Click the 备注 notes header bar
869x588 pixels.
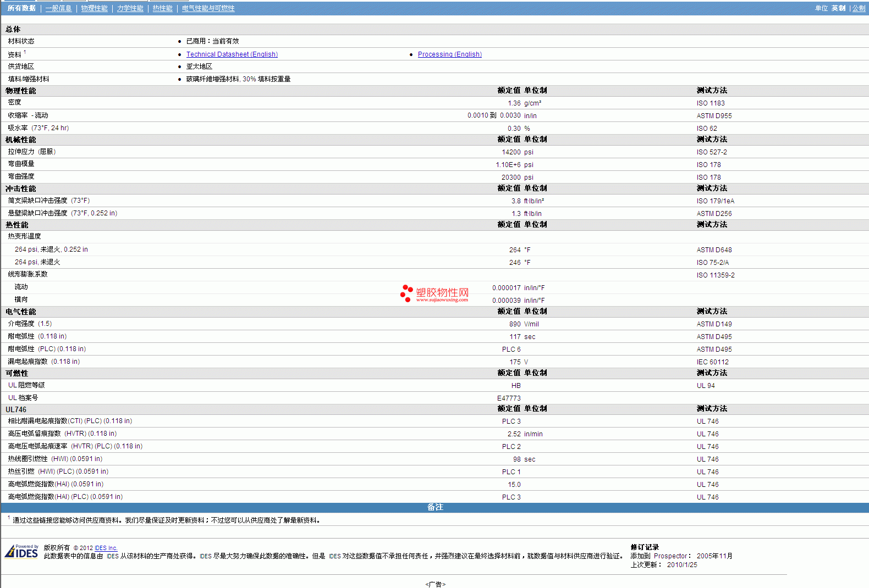(x=435, y=507)
